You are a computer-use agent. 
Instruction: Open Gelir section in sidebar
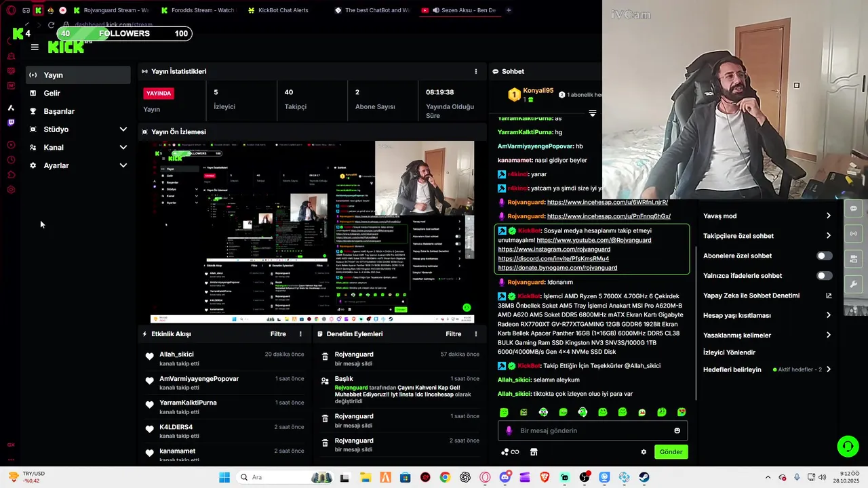coord(78,93)
